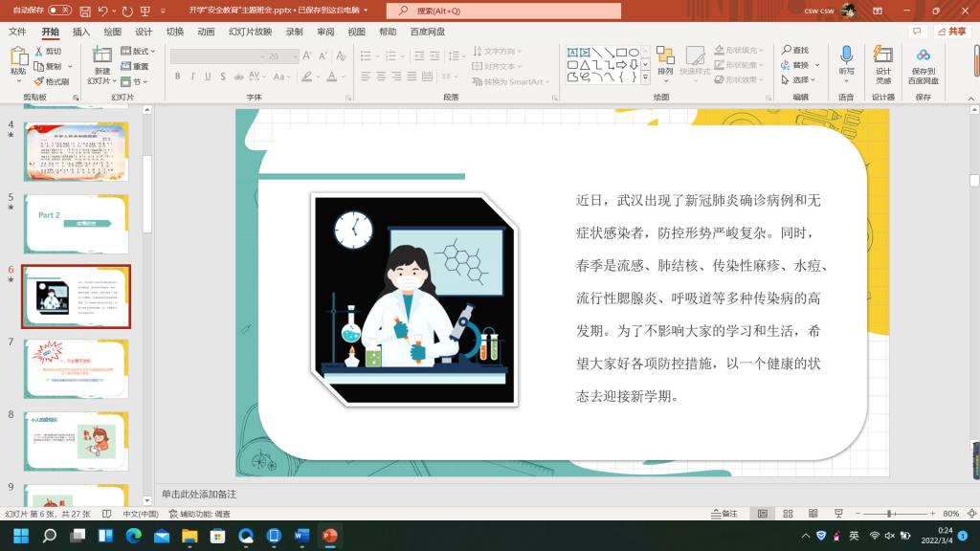Viewport: 980px width, 551px height.
Task: Click the Reset (重置) slide button
Action: [x=136, y=66]
